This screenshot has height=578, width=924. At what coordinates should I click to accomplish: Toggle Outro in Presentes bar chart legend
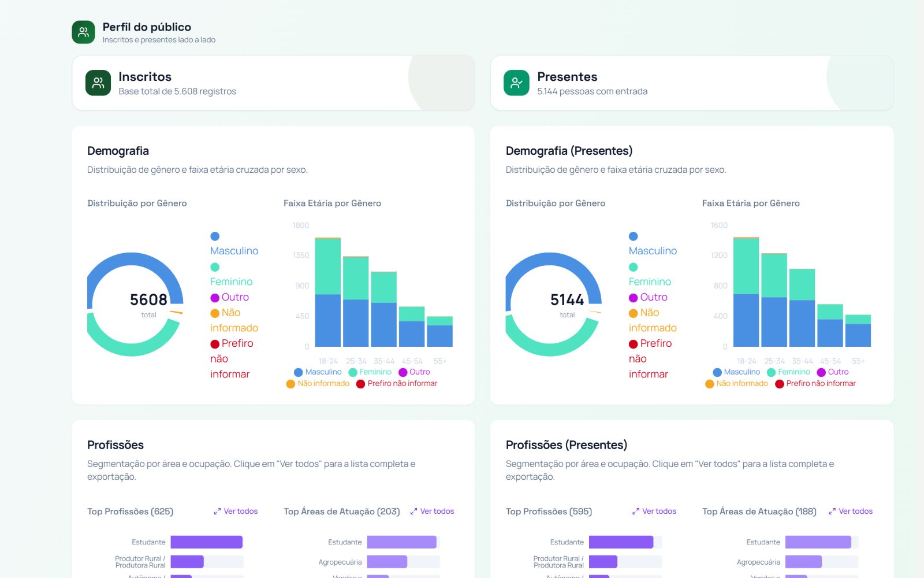[x=833, y=372]
